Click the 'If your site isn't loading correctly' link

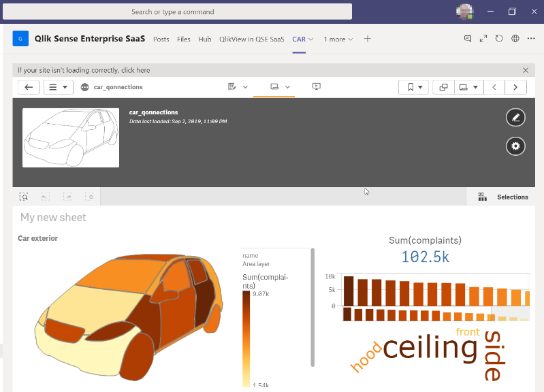[84, 70]
